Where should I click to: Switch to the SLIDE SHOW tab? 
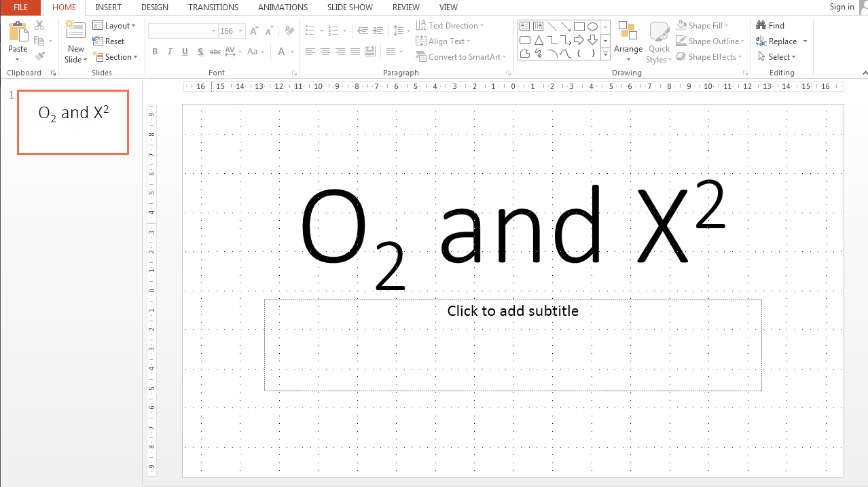pyautogui.click(x=350, y=7)
